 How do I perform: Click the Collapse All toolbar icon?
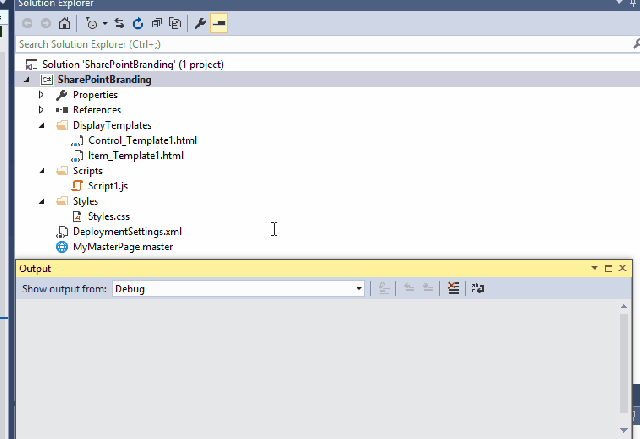156,23
